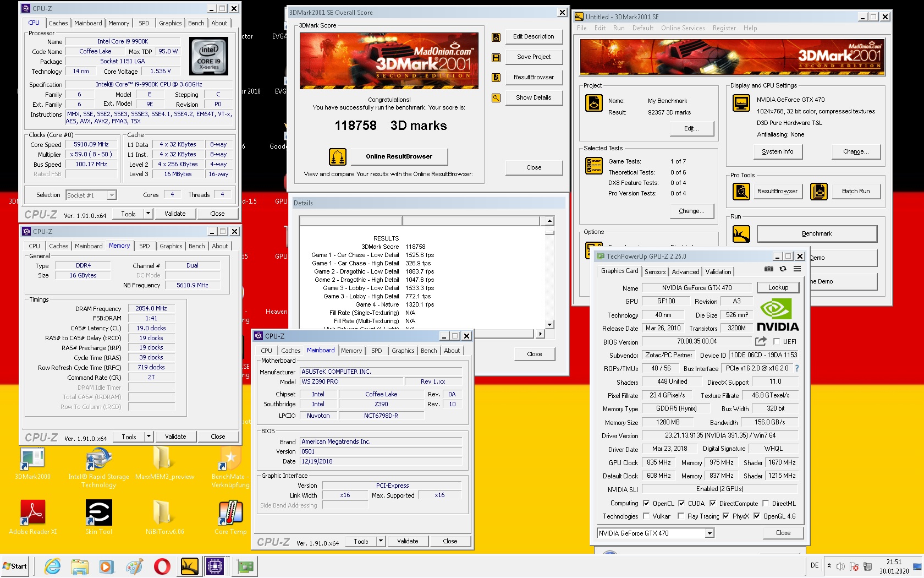924x578 pixels.
Task: Click the ResultBrowser icon beside its button
Action: coord(496,78)
